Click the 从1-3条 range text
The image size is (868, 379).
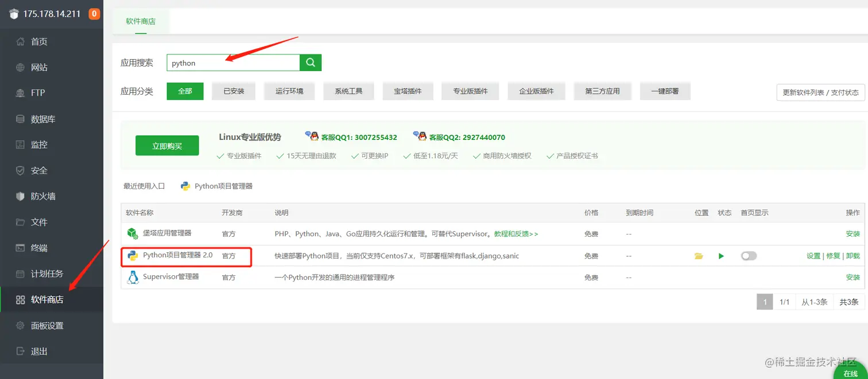coord(815,302)
